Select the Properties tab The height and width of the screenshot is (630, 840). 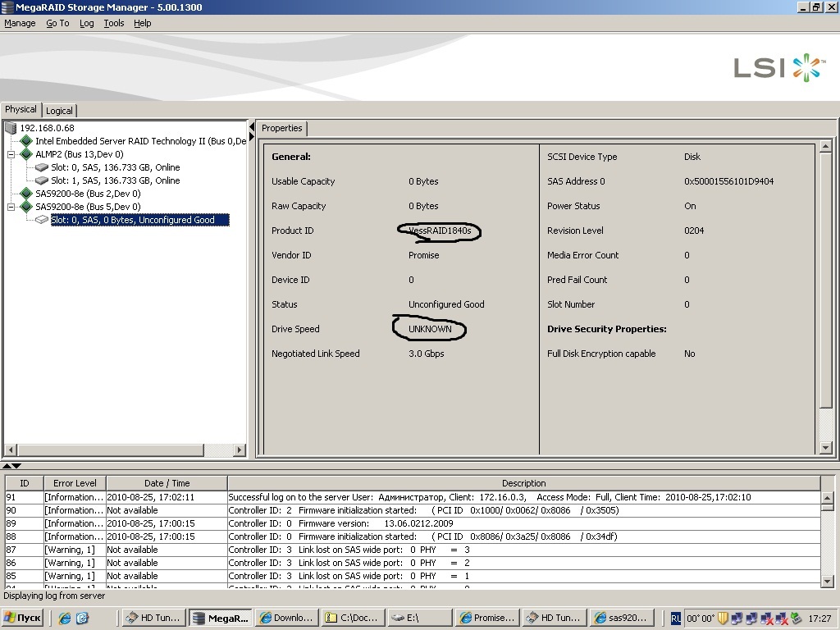(282, 128)
